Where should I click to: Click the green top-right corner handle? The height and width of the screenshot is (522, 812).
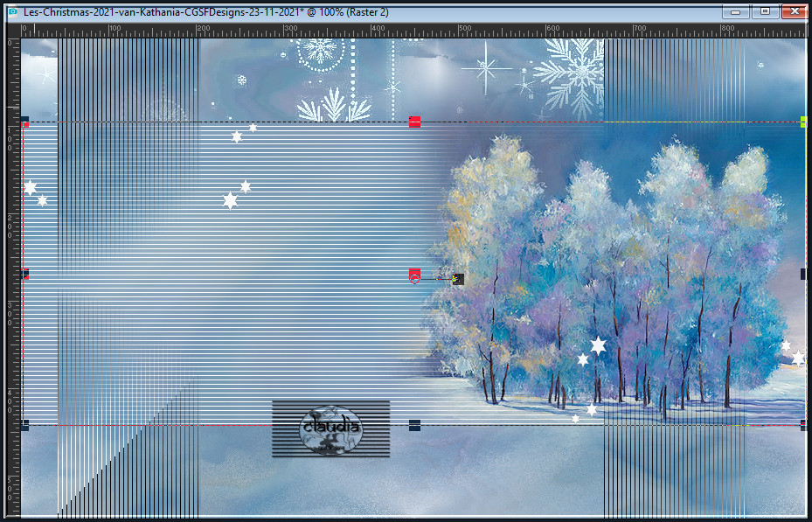(804, 122)
